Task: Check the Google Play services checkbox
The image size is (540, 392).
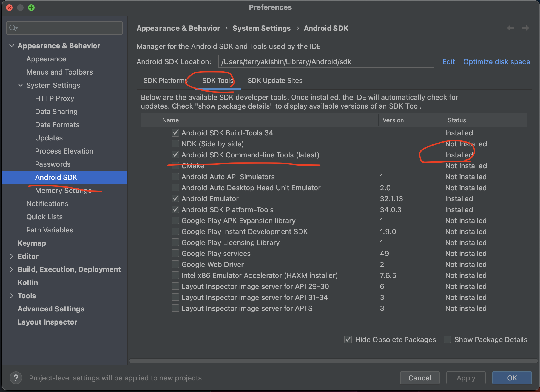Action: coord(175,253)
